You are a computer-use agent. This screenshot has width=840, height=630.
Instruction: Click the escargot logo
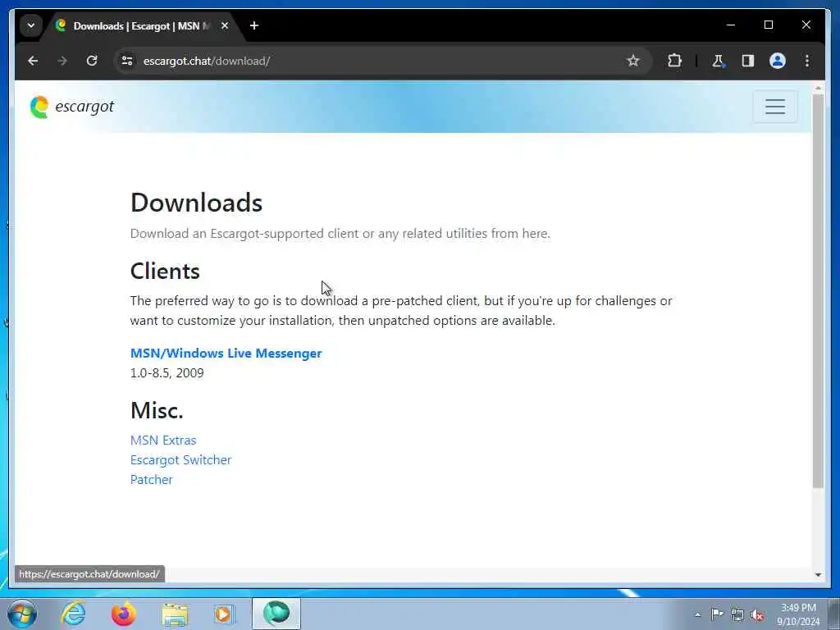(72, 107)
